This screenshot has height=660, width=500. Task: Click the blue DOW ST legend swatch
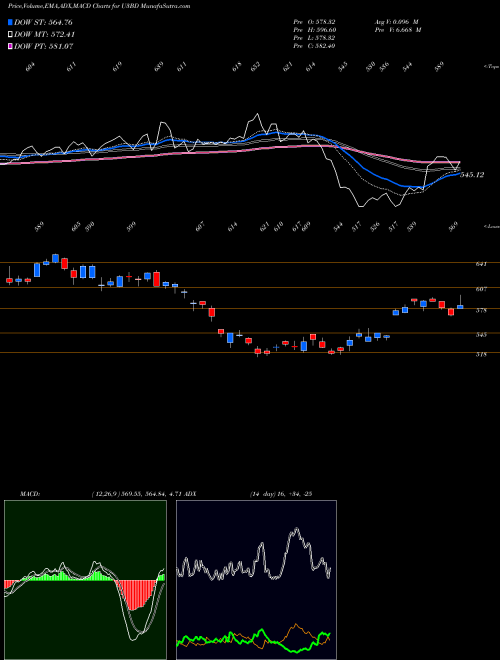click(x=10, y=22)
